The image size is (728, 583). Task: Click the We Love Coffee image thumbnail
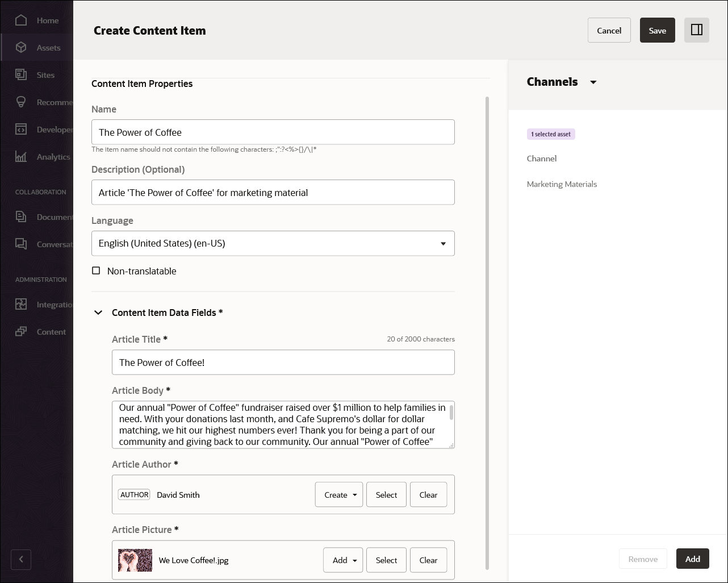(x=135, y=560)
